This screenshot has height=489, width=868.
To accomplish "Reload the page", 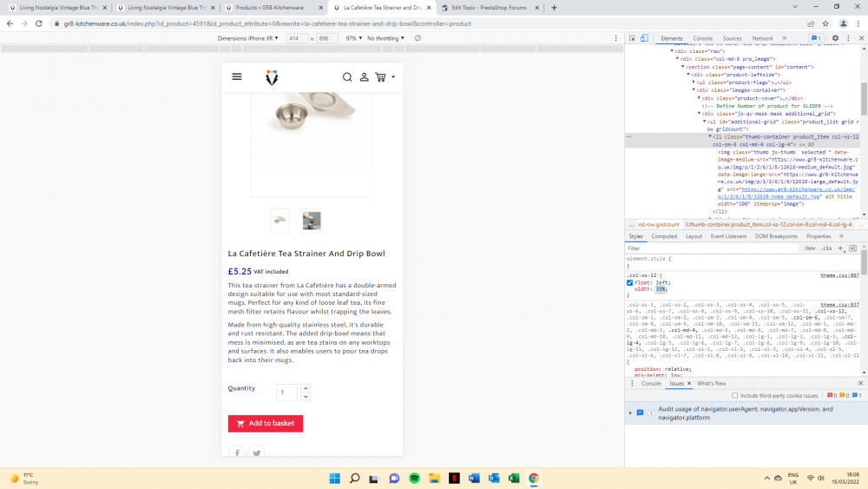I will (x=39, y=23).
